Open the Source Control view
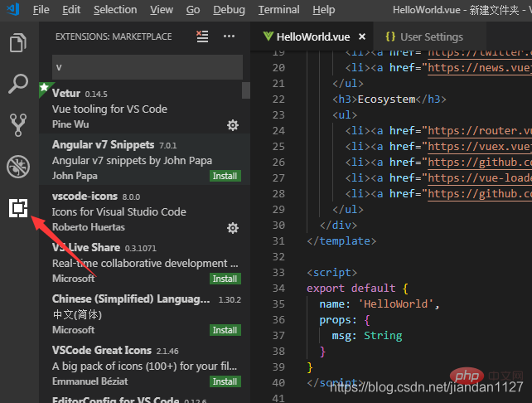 (x=18, y=125)
